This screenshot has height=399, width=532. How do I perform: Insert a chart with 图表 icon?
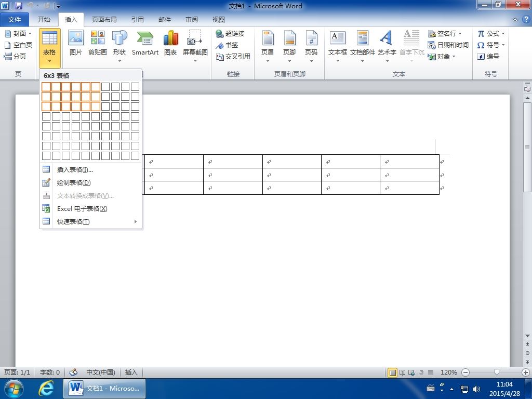(x=170, y=43)
